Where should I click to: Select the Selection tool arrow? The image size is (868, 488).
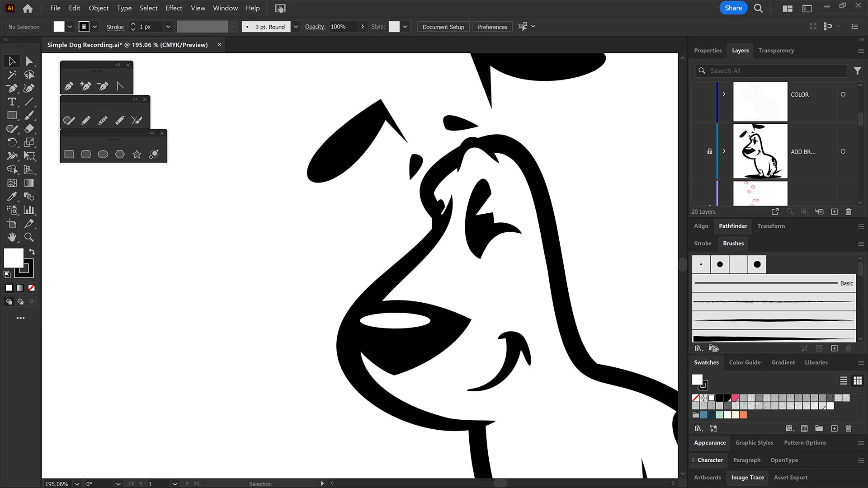pos(12,61)
